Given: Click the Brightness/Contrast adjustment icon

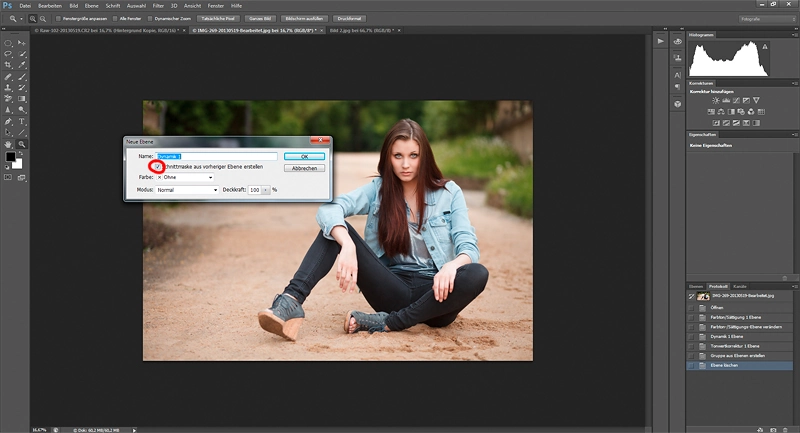Looking at the screenshot, I should (x=716, y=100).
